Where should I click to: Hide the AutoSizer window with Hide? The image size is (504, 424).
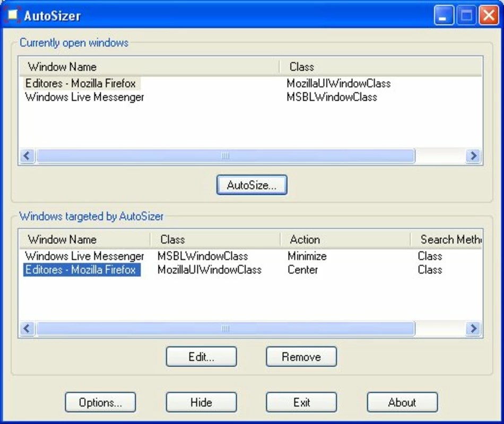(x=201, y=402)
